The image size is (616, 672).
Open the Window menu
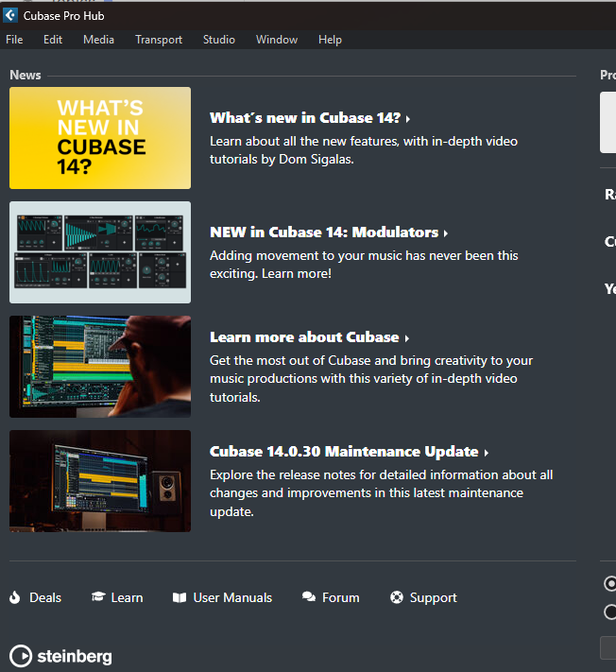tap(277, 40)
